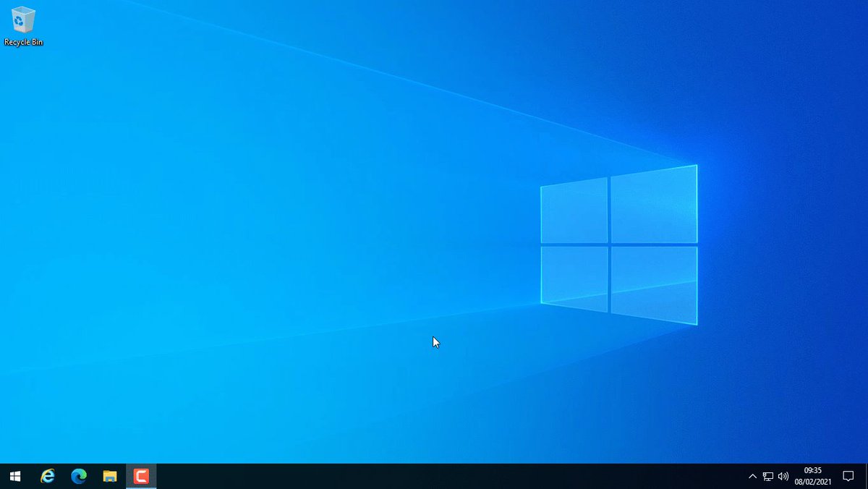This screenshot has width=868, height=489.
Task: Open File Explorer from the taskbar
Action: pos(110,476)
